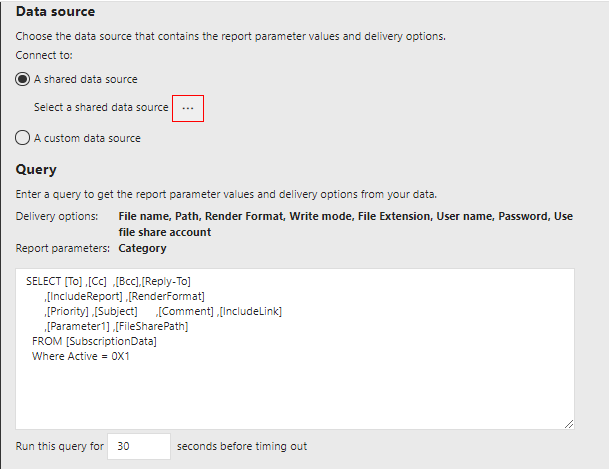Image resolution: width=609 pixels, height=469 pixels.
Task: Click the 'Data source' section heading
Action: [56, 12]
